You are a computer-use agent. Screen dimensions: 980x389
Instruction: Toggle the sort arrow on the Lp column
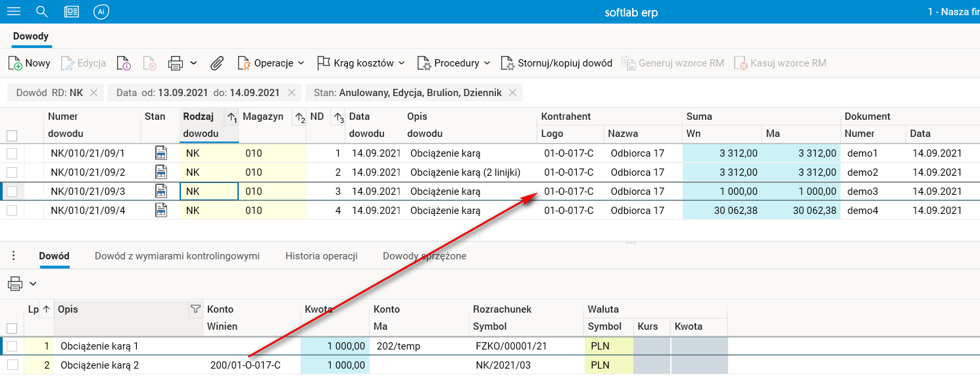click(46, 309)
